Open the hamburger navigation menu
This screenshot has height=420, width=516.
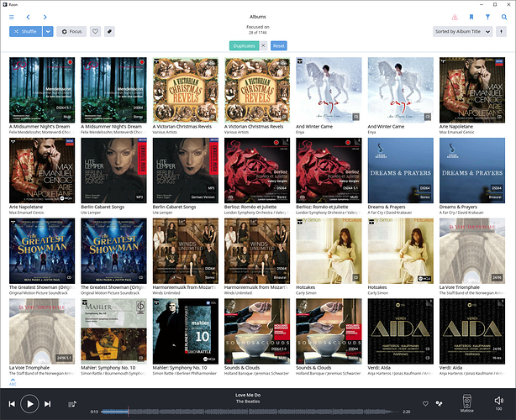pos(12,17)
